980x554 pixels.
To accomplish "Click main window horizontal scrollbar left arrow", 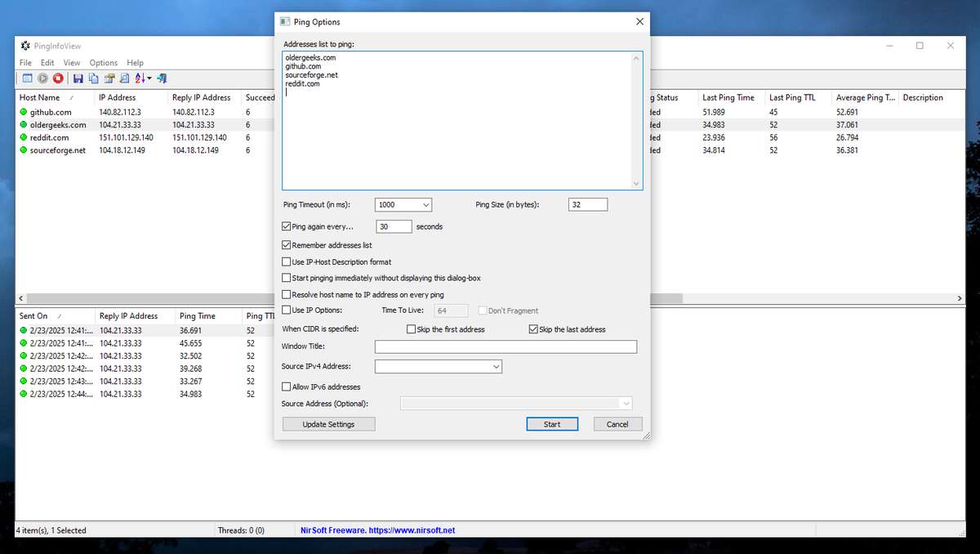I will 21,297.
